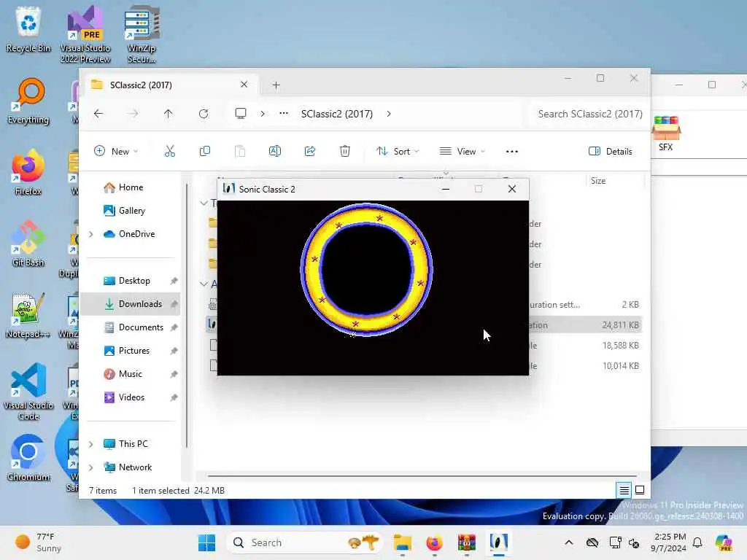
Task: Open Pictures in Quick access
Action: click(x=132, y=351)
